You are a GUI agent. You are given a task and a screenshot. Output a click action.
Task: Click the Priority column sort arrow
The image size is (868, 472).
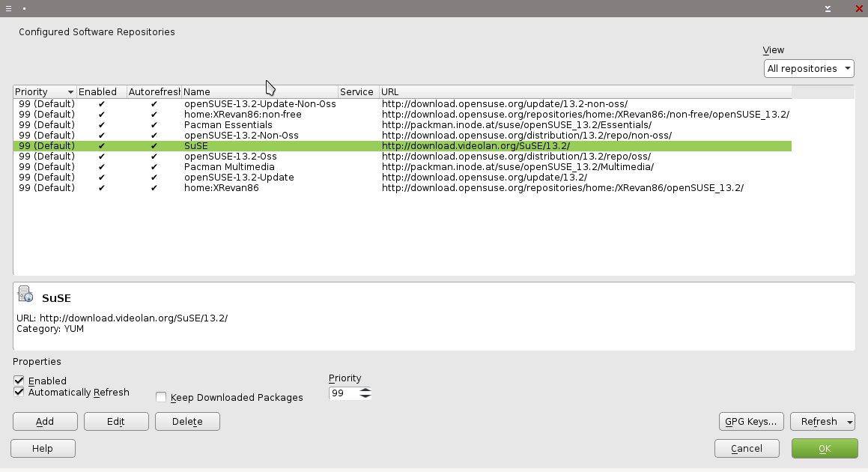[70, 92]
